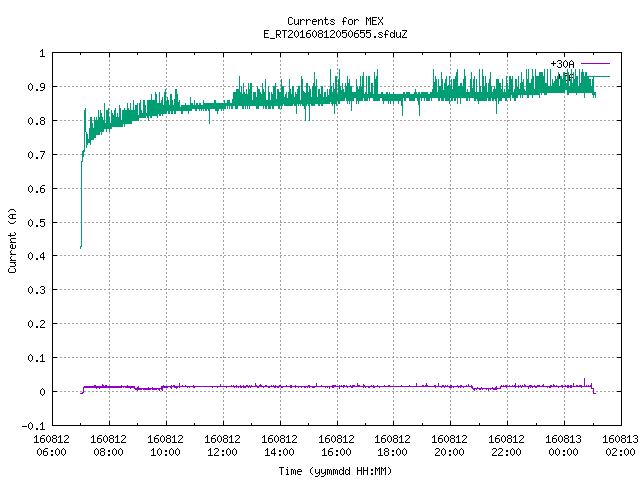The image size is (640, 480).
Task: Select the E_RT20160812050655.sfduZ filename subtitle
Action: click(x=335, y=34)
